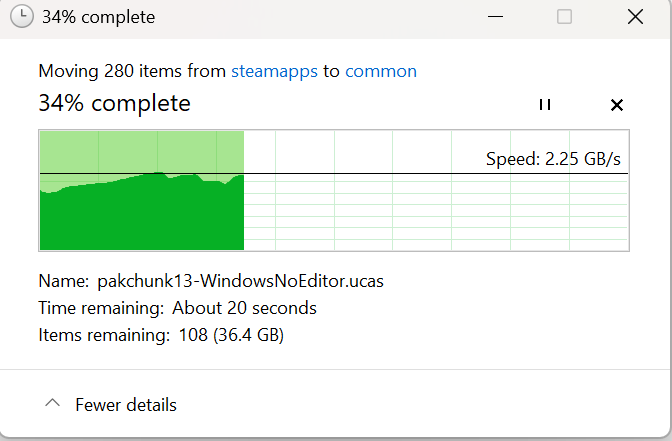Collapse details using the chevron arrow
This screenshot has height=441, width=672.
(52, 403)
